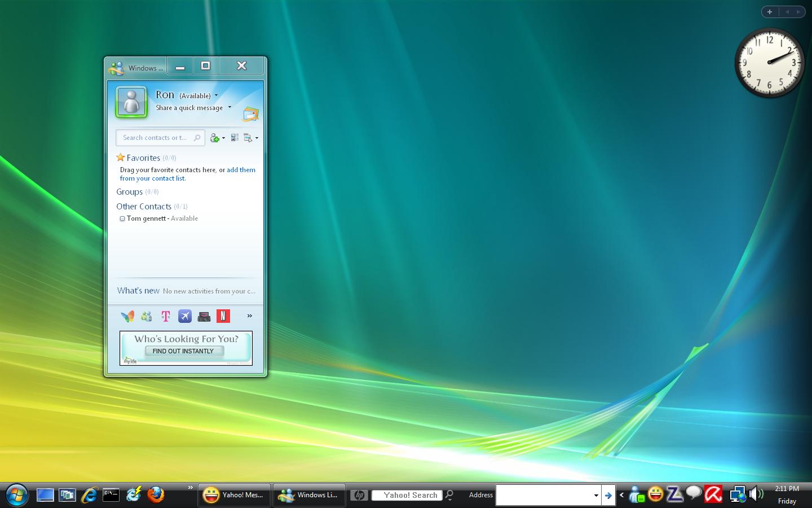Open the Netflix tab icon in Messenger
This screenshot has width=812, height=508.
point(223,316)
